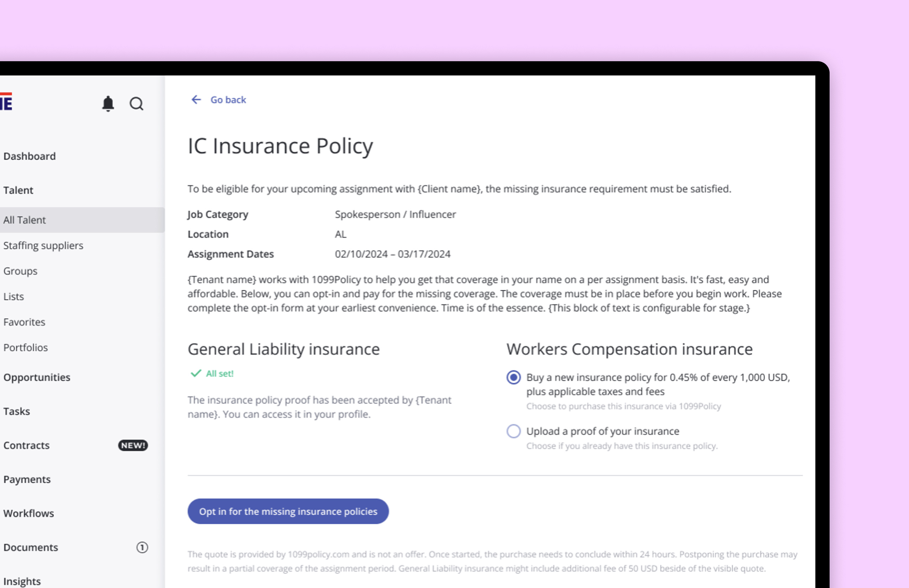Open the Dashboard section
The height and width of the screenshot is (588, 909).
click(x=29, y=156)
